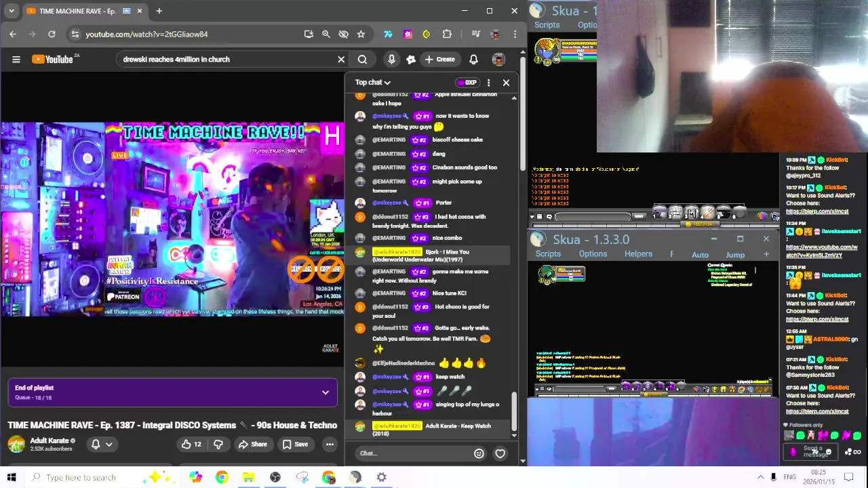The width and height of the screenshot is (868, 488).
Task: Click Jump in lower Skua window menu
Action: [735, 255]
